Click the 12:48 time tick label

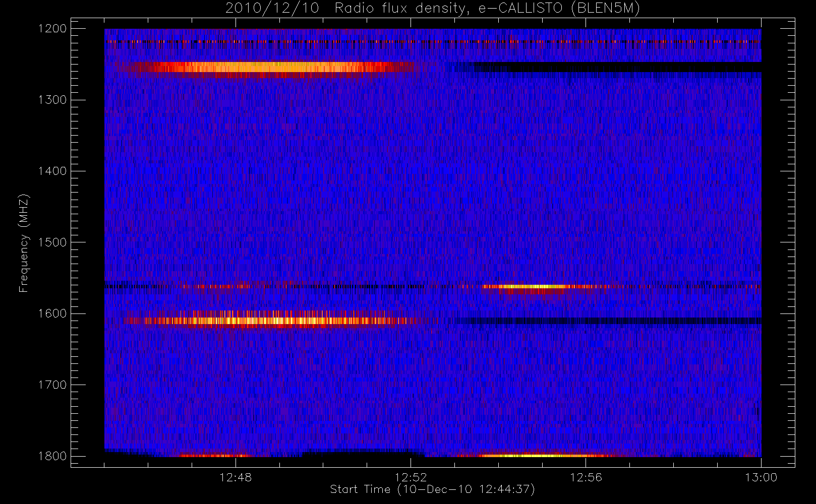(x=236, y=477)
